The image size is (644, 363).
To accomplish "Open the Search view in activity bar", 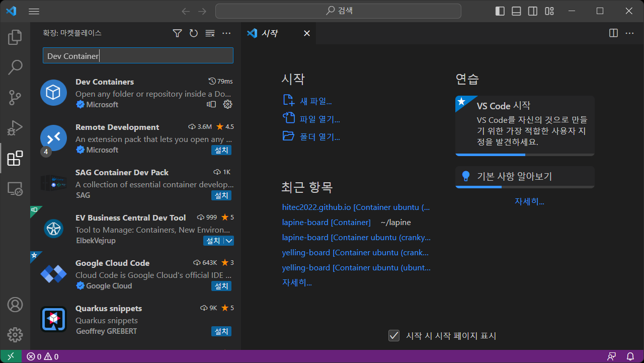I will pyautogui.click(x=15, y=67).
